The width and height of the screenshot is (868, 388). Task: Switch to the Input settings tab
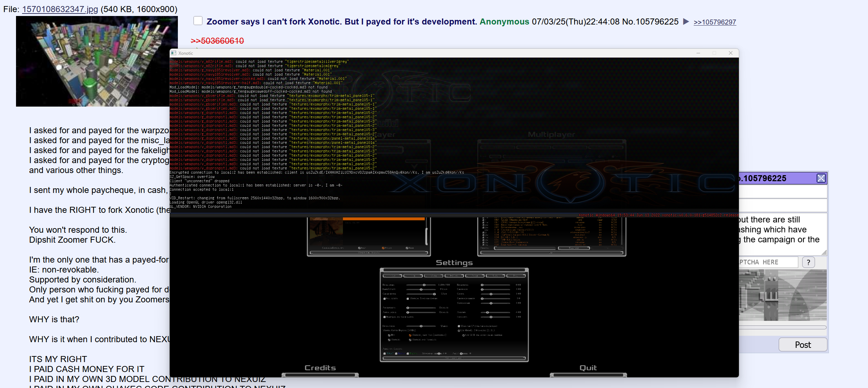pos(393,276)
